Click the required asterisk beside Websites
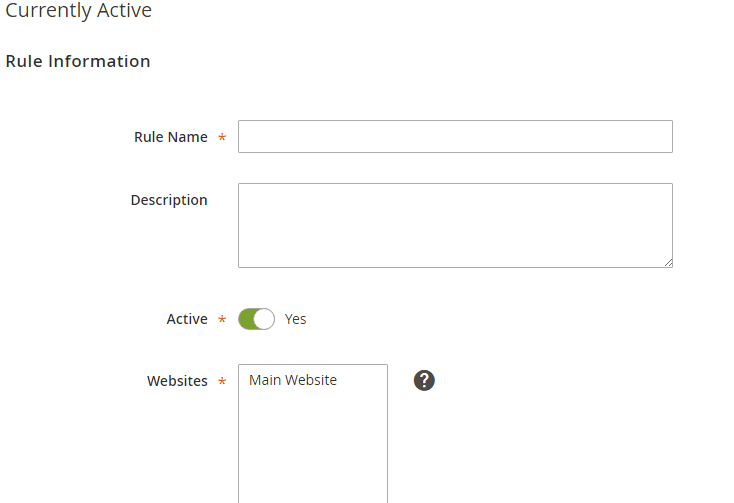 222,381
